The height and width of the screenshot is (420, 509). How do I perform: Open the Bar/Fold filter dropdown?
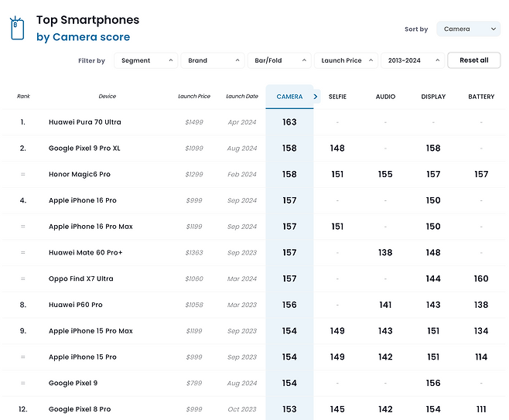(279, 60)
